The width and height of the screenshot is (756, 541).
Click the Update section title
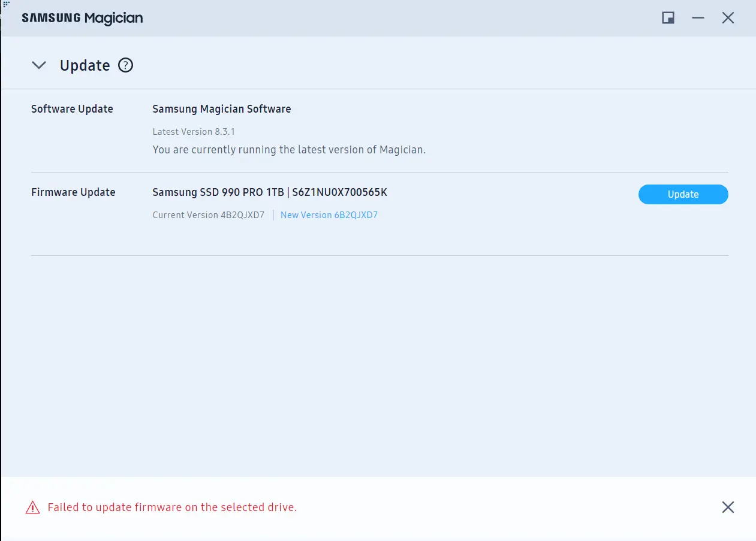(x=85, y=65)
